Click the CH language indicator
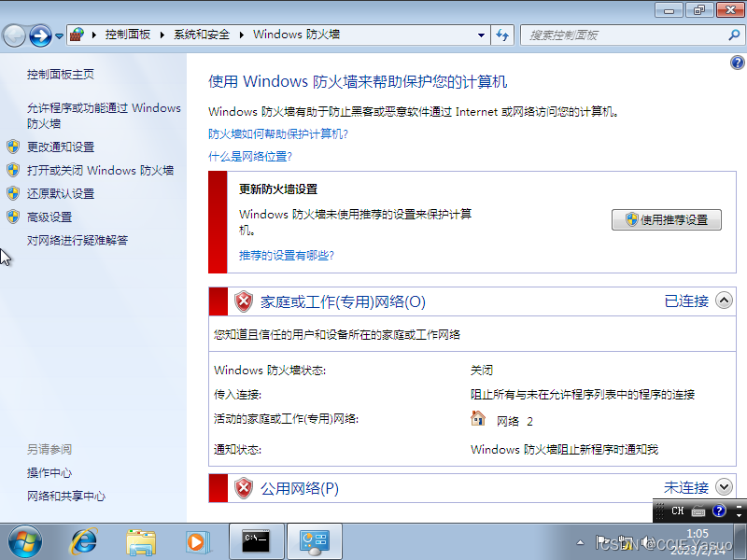Viewport: 747px width, 560px height. (678, 511)
